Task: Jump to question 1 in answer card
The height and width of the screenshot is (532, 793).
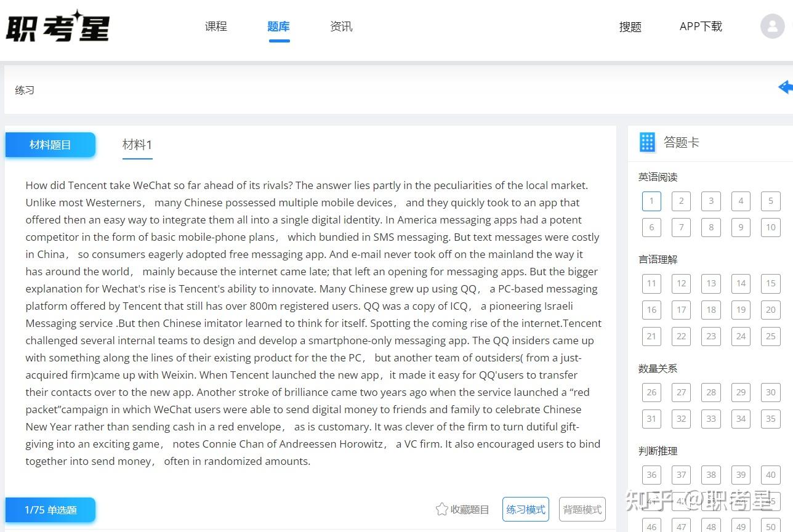Action: tap(651, 201)
